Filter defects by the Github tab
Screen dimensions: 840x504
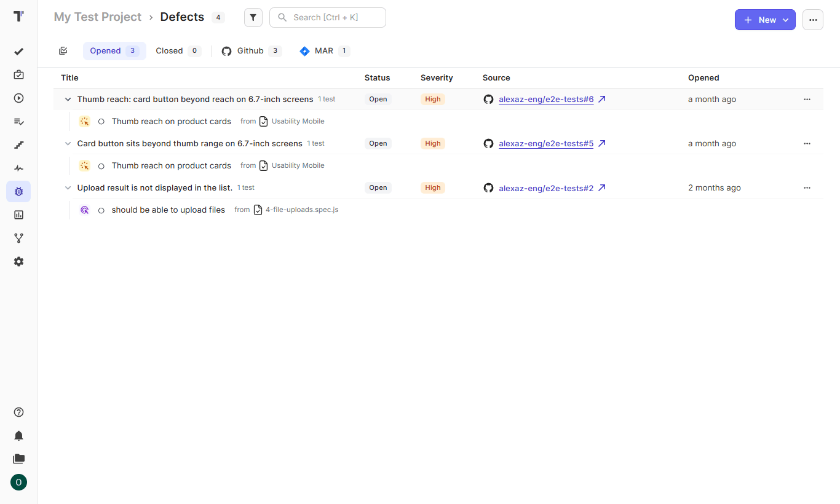[252, 51]
